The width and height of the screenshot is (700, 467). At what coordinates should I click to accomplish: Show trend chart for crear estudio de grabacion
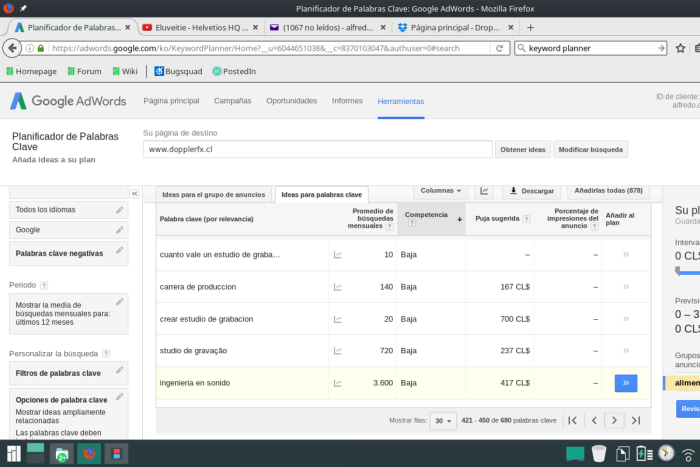(338, 319)
